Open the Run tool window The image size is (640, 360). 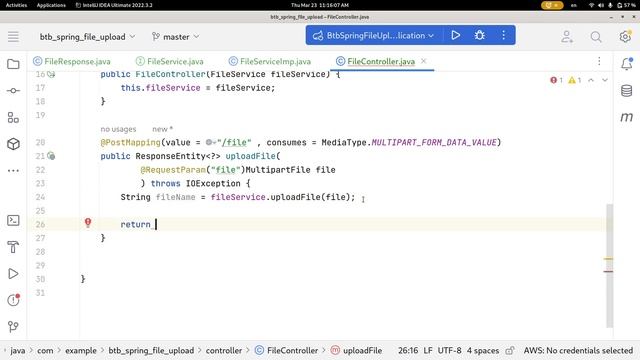[x=13, y=273]
